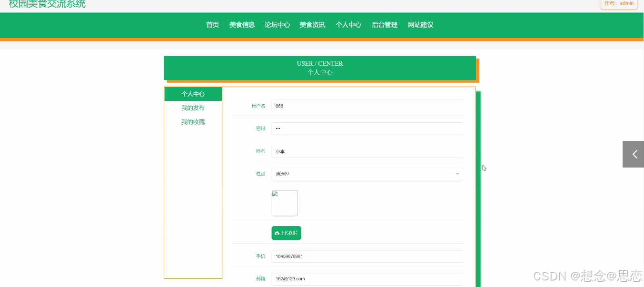
Task: Click the 性别 label
Action: [261, 174]
